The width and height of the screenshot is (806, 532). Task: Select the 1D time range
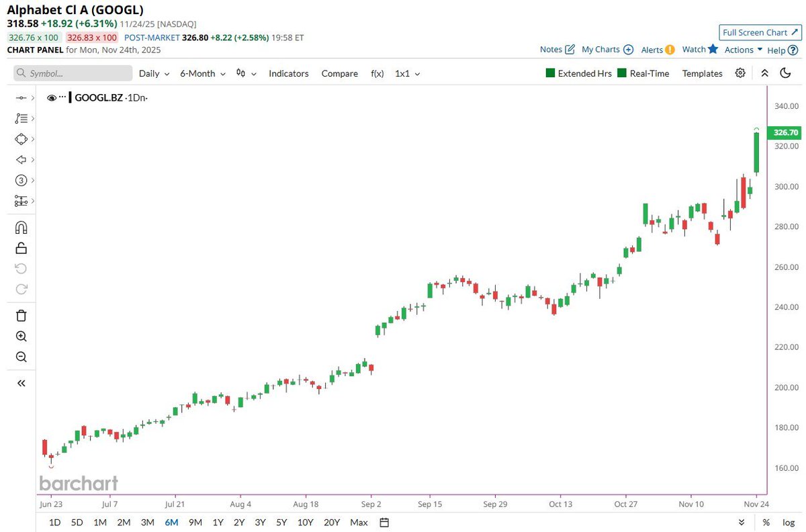point(55,522)
